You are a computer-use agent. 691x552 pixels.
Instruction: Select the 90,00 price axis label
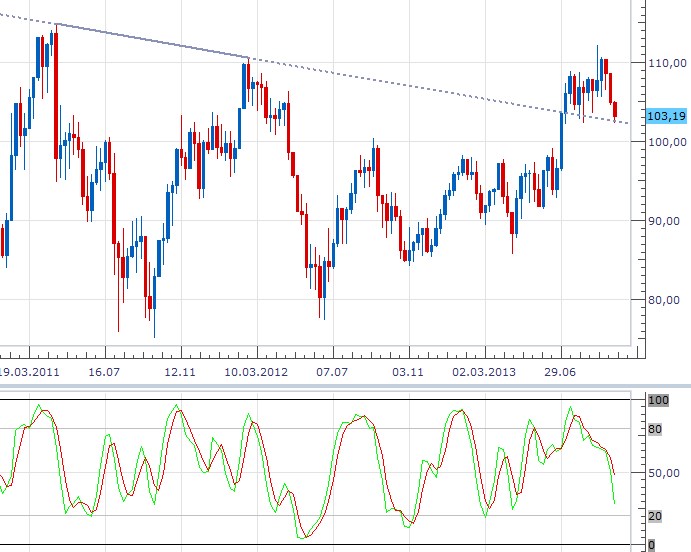coord(663,221)
